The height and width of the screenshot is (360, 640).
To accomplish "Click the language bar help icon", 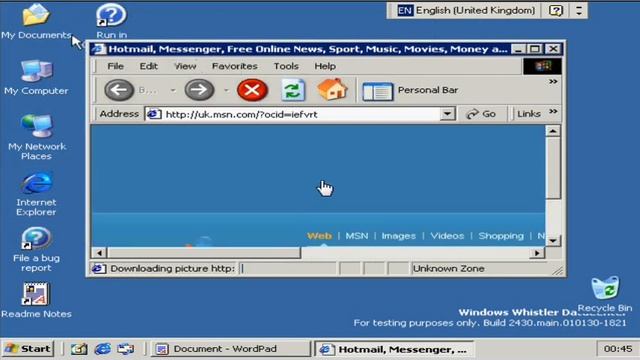I will click(x=556, y=10).
